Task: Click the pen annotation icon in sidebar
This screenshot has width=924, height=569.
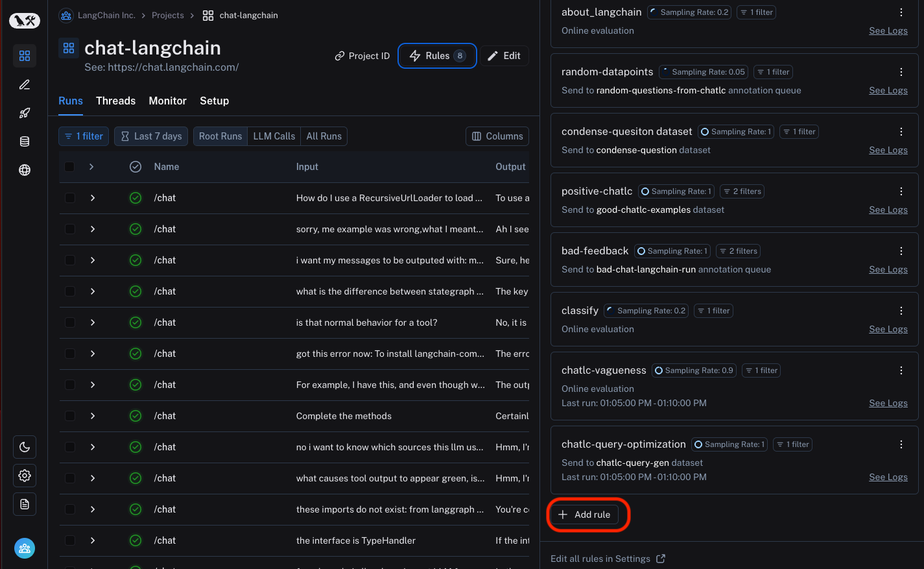Action: pos(25,84)
